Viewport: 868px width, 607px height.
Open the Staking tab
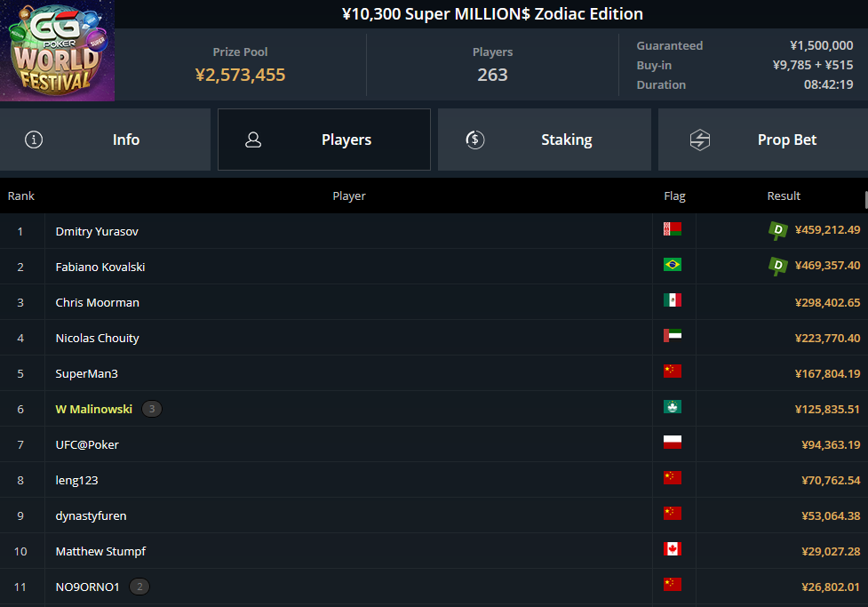pos(544,140)
